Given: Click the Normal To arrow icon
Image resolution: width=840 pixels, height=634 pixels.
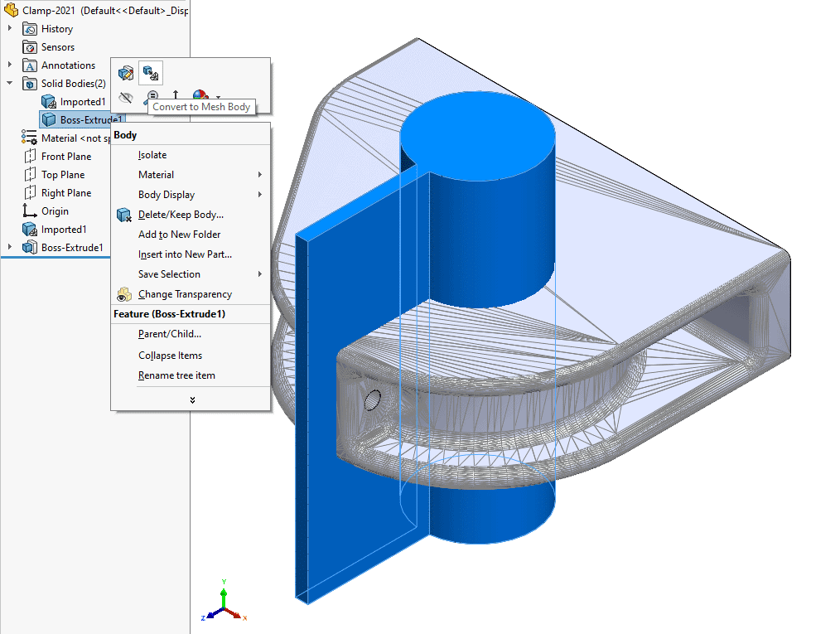Looking at the screenshot, I should tap(176, 94).
